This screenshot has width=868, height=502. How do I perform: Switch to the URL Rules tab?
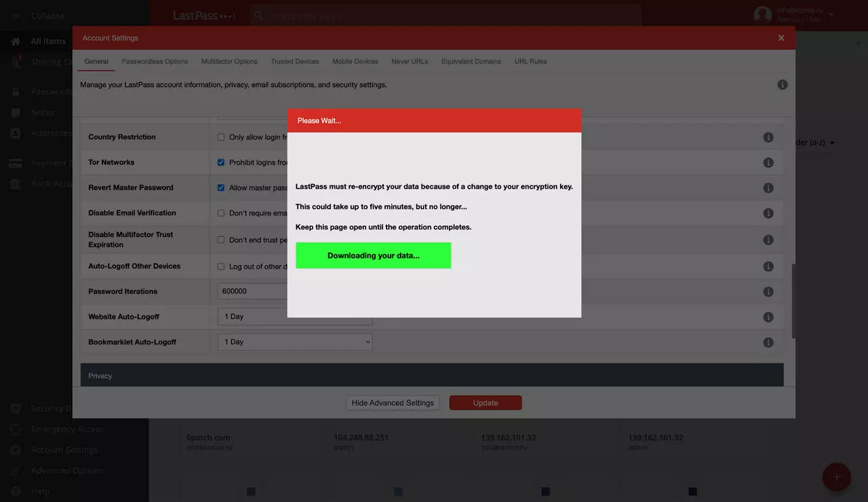(531, 61)
